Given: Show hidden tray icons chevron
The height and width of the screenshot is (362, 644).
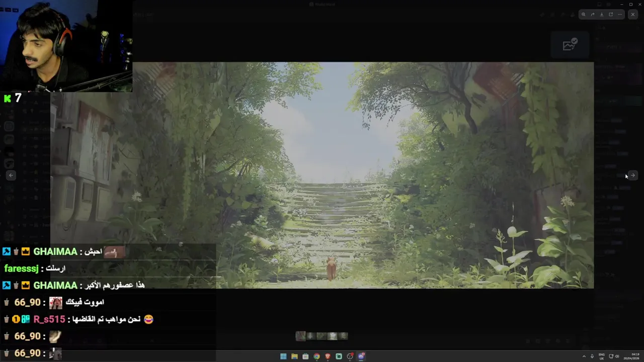Looking at the screenshot, I should [584, 356].
